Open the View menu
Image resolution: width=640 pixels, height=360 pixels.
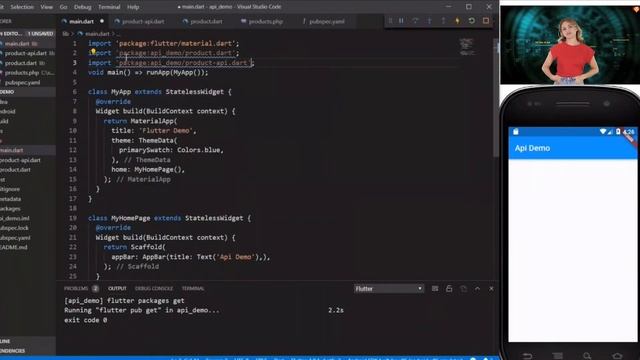tap(47, 7)
